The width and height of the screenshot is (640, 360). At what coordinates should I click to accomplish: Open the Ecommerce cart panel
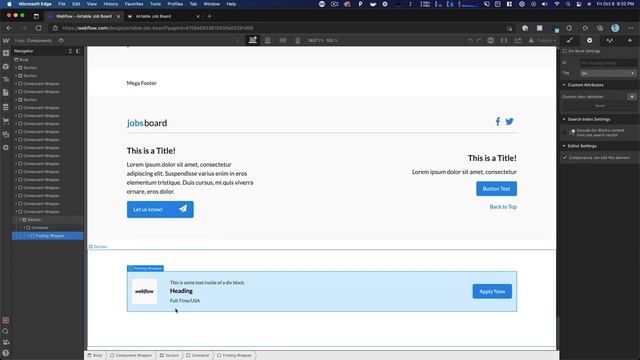[6, 121]
